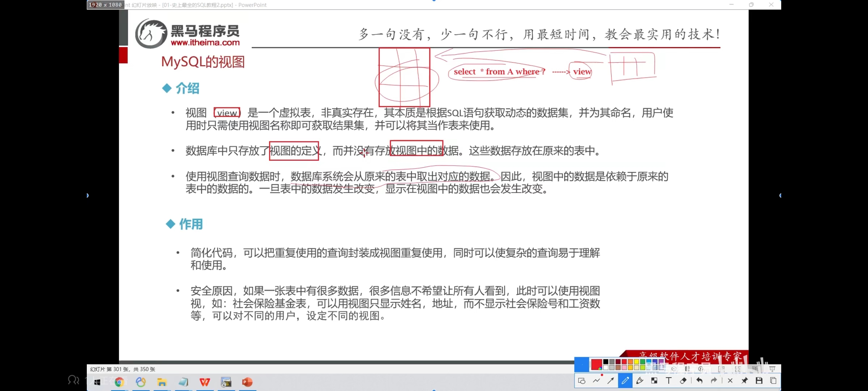Choose the yellow color swatch
Image resolution: width=868 pixels, height=391 pixels.
636,362
